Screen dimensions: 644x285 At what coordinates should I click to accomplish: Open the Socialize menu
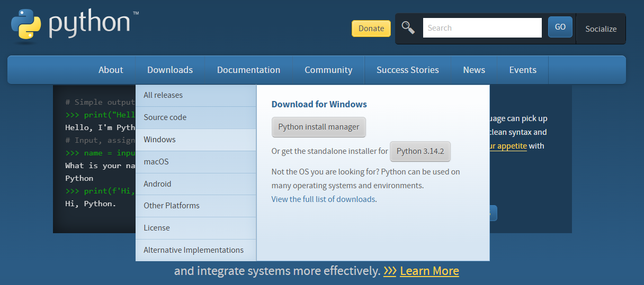601,29
